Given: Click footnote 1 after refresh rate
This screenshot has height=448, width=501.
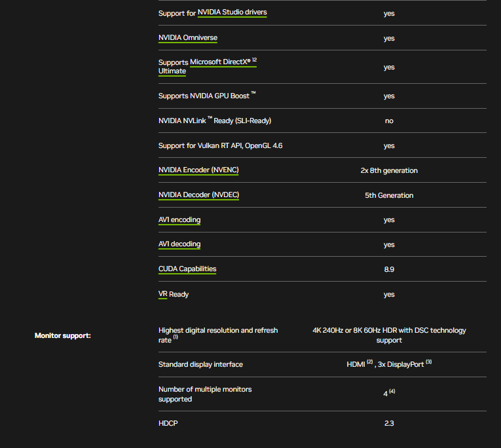Looking at the screenshot, I should (176, 338).
